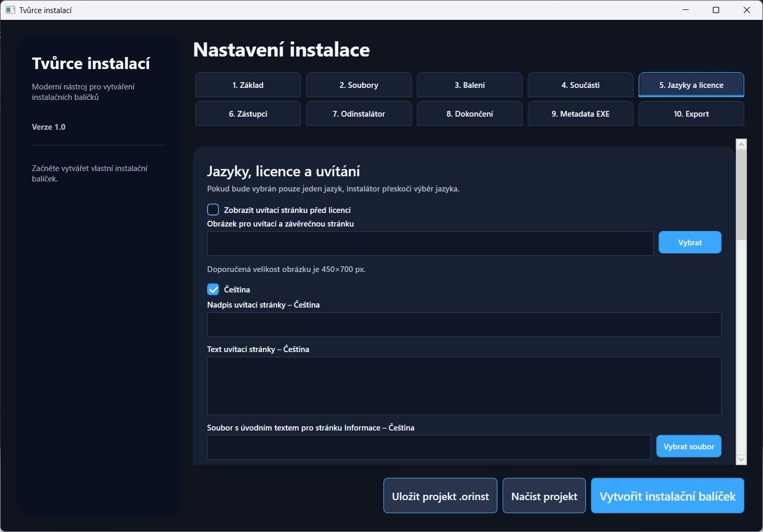Viewport: 763px width, 532px height.
Task: Select the 9. Metadata EXE tab
Action: 580,114
